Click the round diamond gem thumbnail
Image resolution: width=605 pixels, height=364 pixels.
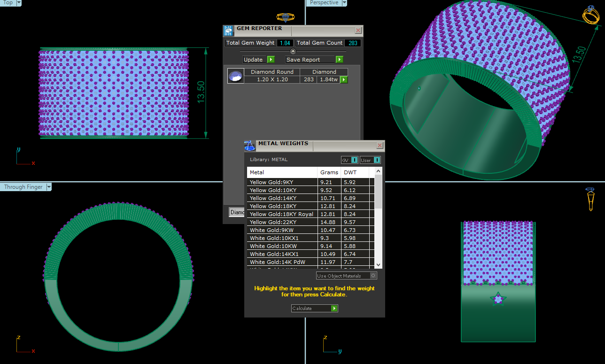tap(235, 76)
